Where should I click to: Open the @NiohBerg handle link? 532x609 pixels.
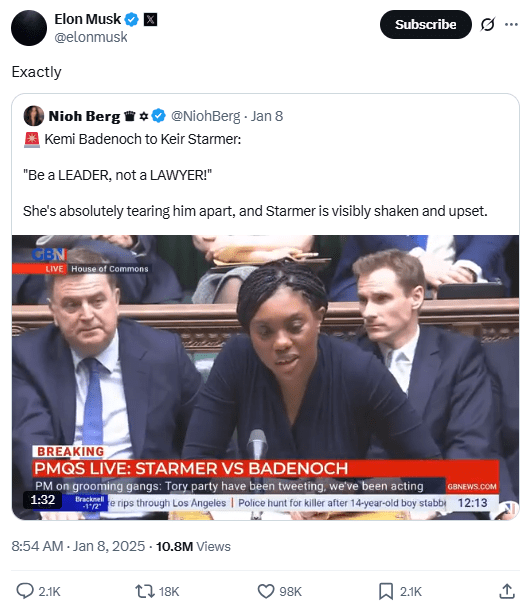(205, 116)
